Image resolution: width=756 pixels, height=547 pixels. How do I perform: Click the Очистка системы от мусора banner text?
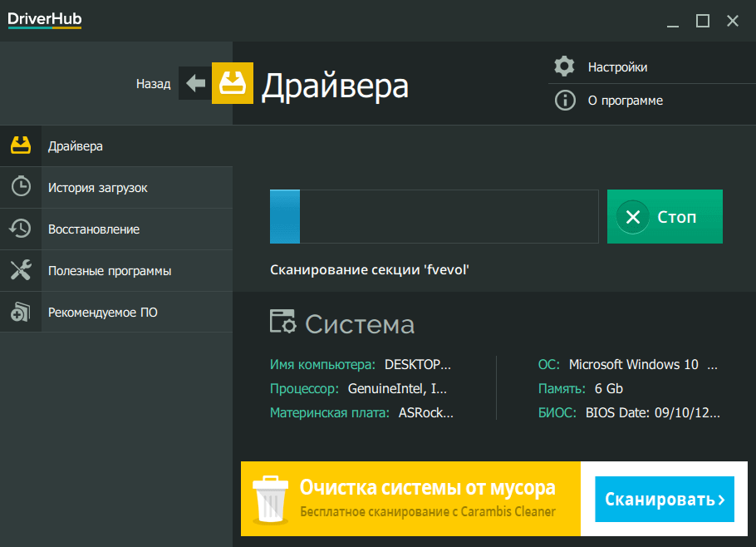[428, 488]
